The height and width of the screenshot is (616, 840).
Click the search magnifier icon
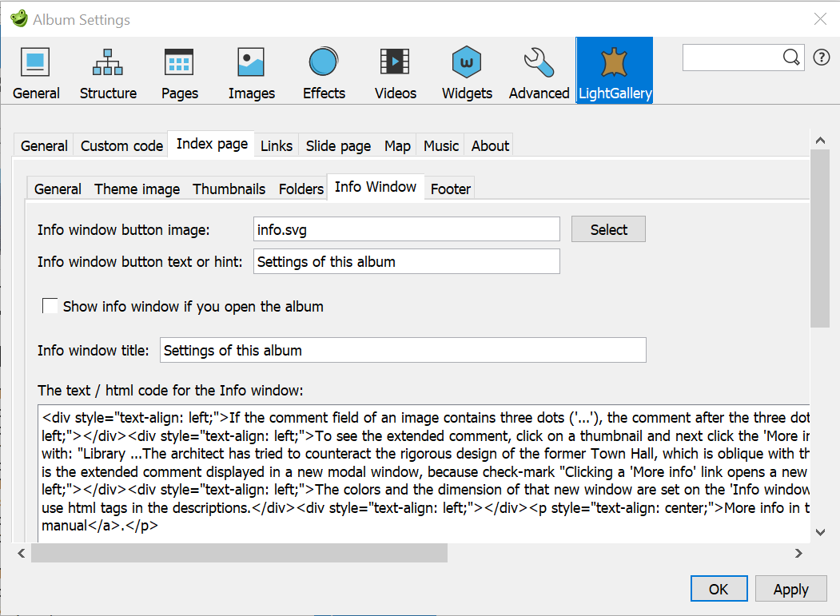tap(791, 58)
